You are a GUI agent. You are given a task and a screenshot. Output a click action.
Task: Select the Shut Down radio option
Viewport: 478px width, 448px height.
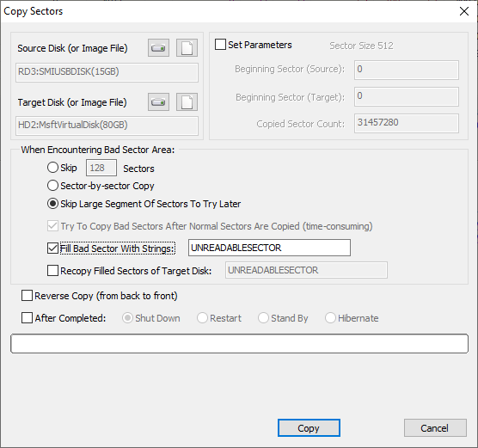coord(127,318)
